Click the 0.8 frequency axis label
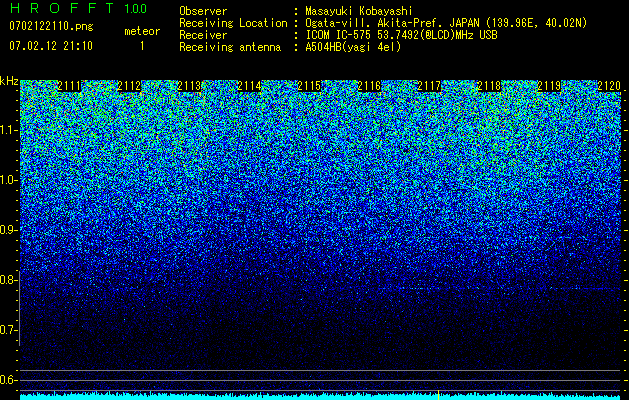Screen dimensions: 629x400 [x=9, y=280]
